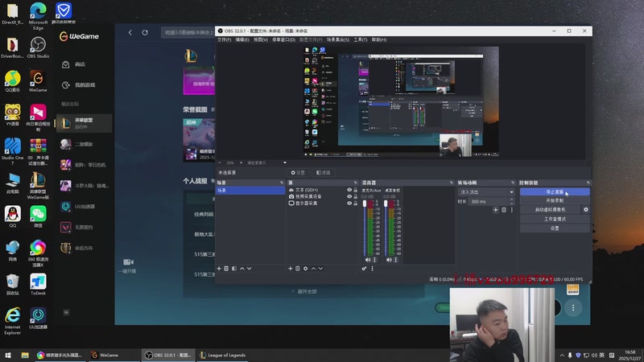The height and width of the screenshot is (362, 644).
Task: Open 桌面音频 channel three-dot menu
Action: pos(395,260)
